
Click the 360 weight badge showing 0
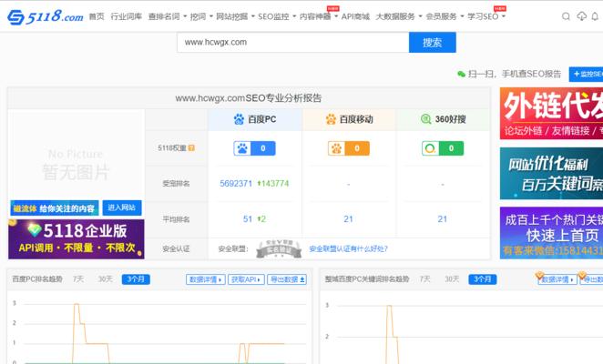click(443, 148)
